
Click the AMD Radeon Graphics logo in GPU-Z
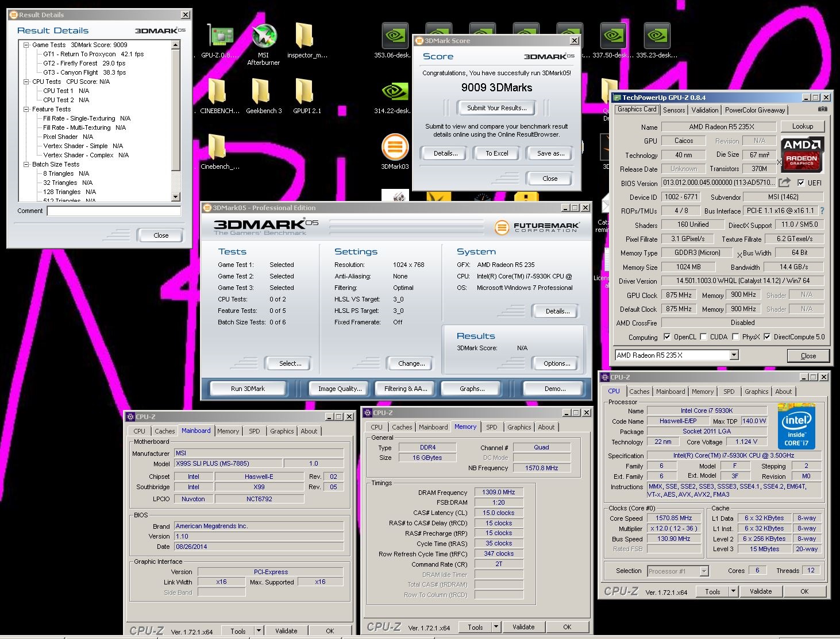pyautogui.click(x=802, y=154)
